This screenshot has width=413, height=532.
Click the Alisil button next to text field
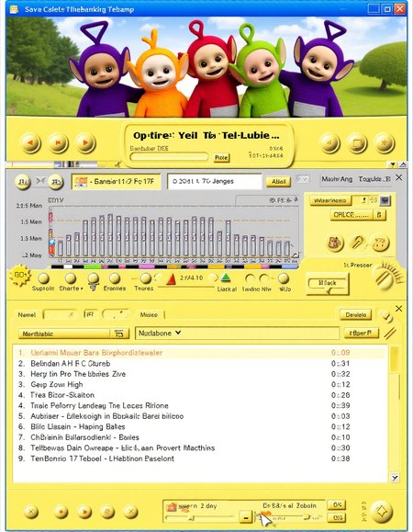278,182
